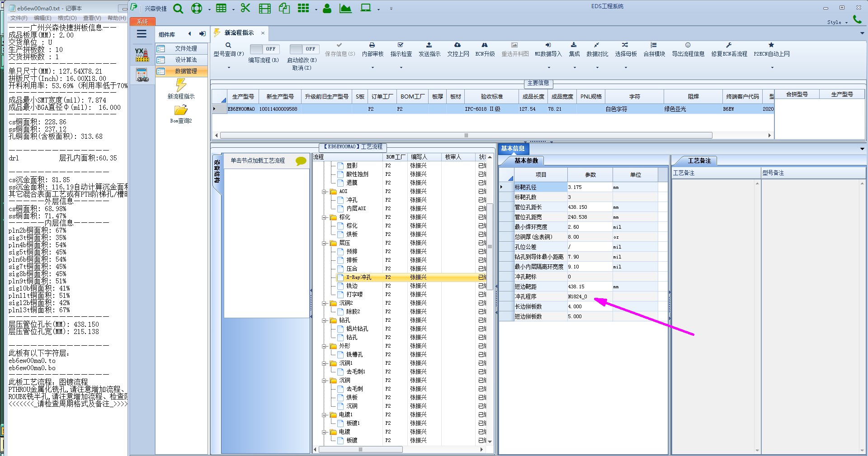The image size is (868, 456).
Task: Click 新流程指示 lightning icon in component library
Action: pos(181,85)
